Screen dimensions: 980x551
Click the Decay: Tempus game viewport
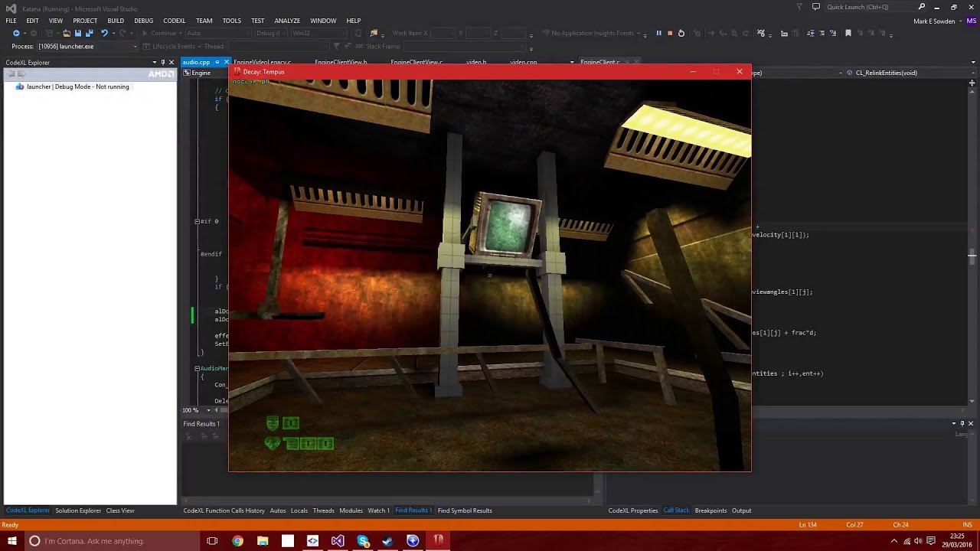click(x=490, y=275)
